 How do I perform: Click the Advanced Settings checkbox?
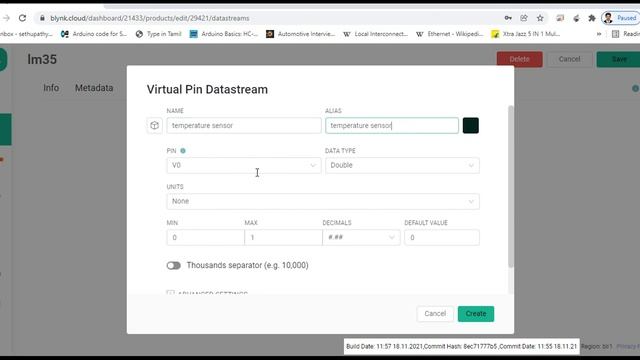tap(170, 293)
